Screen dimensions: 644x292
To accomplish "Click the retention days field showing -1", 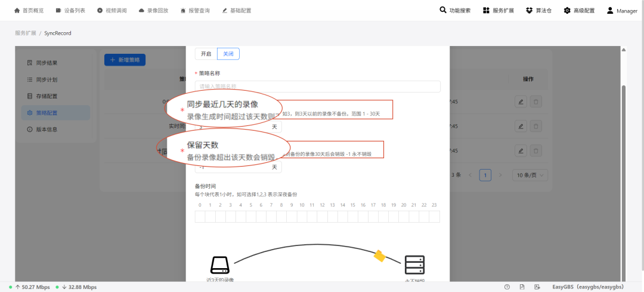I will 238,167.
